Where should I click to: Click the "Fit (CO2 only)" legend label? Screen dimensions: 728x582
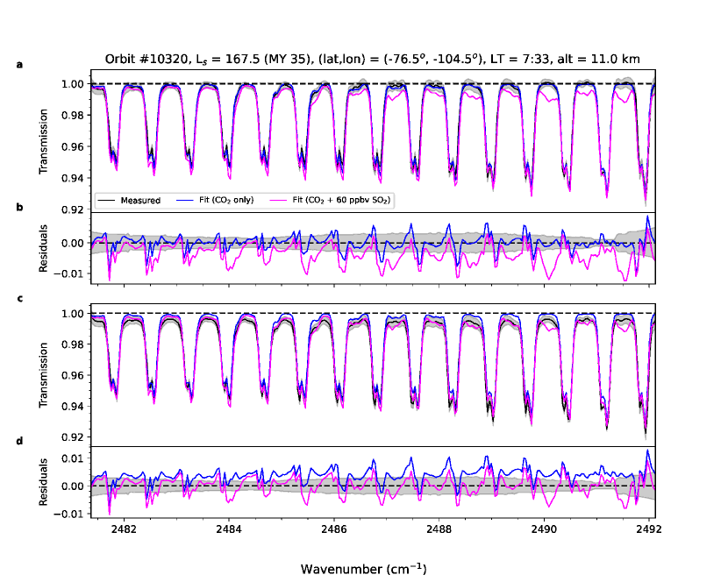pos(226,201)
